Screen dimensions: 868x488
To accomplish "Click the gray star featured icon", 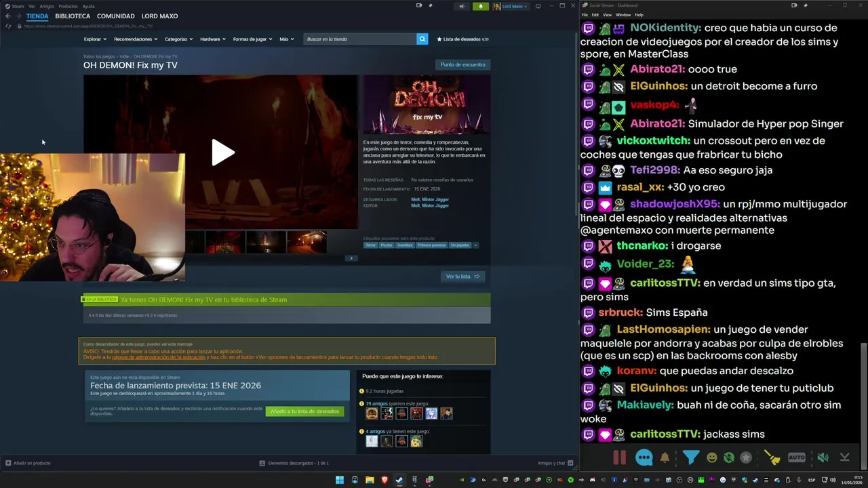I will [x=746, y=457].
